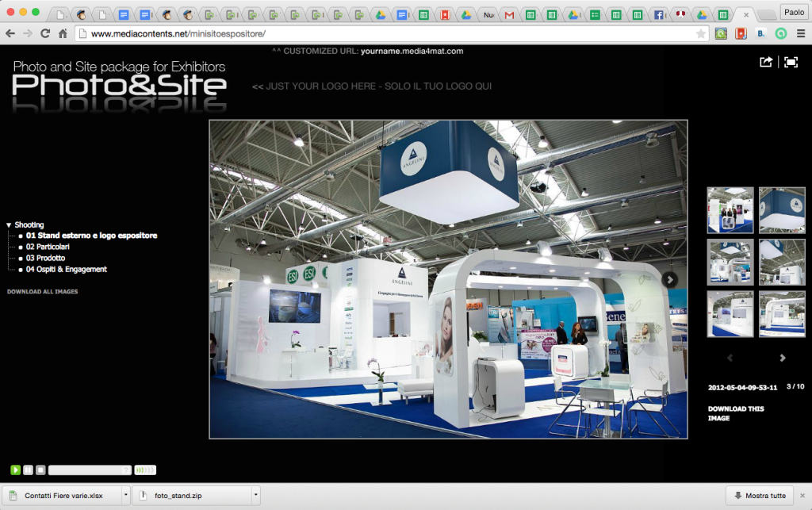
Task: Click the 'Mostra tutte' downloads button
Action: pyautogui.click(x=760, y=496)
